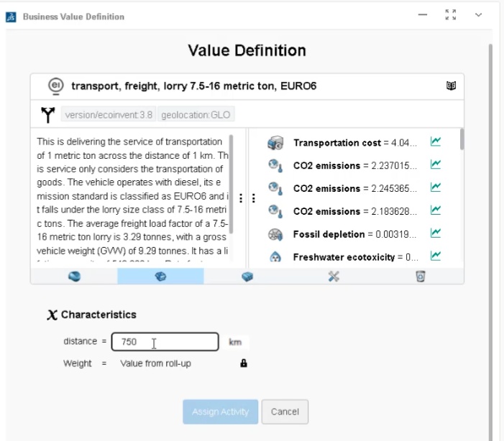This screenshot has height=441, width=504.
Task: Click the impact list scrollbar thumb
Action: point(461,139)
